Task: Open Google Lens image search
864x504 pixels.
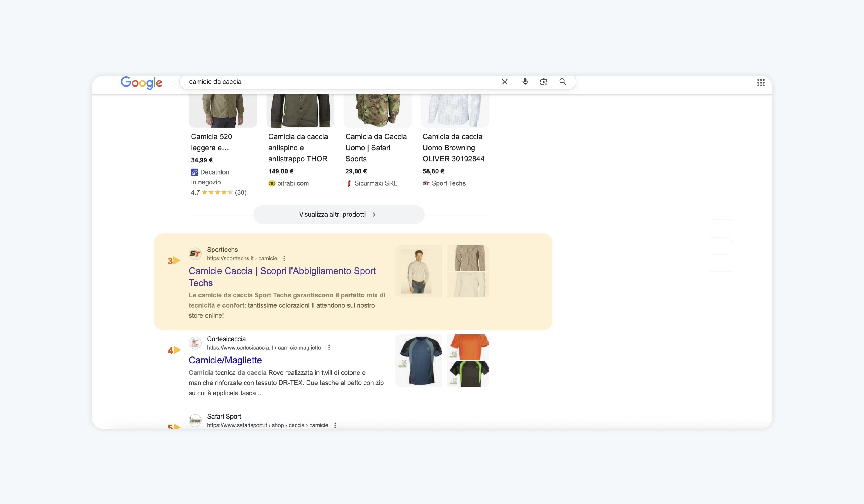Action: (x=543, y=82)
